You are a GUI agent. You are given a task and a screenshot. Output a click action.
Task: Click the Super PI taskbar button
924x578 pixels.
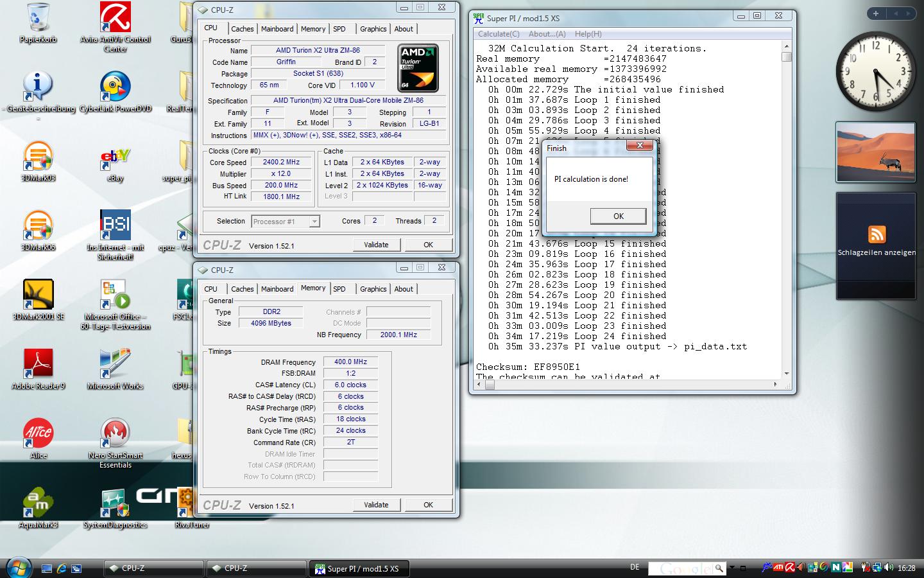(359, 568)
